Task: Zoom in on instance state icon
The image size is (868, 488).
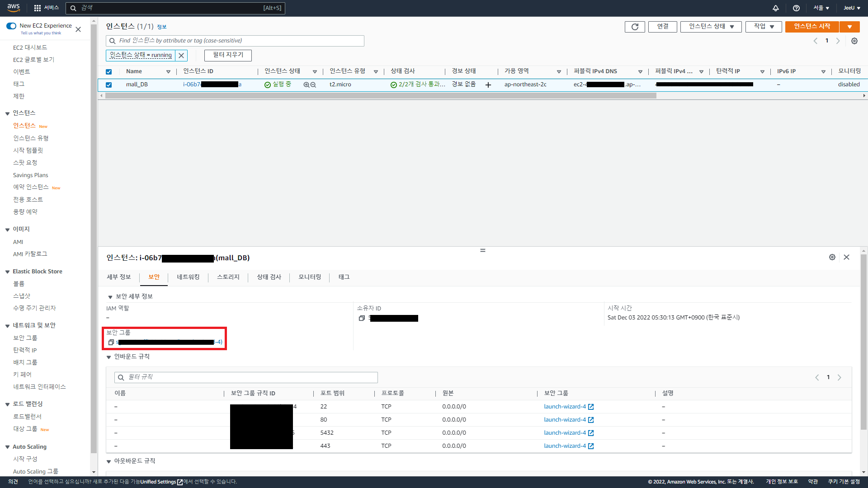Action: click(306, 85)
